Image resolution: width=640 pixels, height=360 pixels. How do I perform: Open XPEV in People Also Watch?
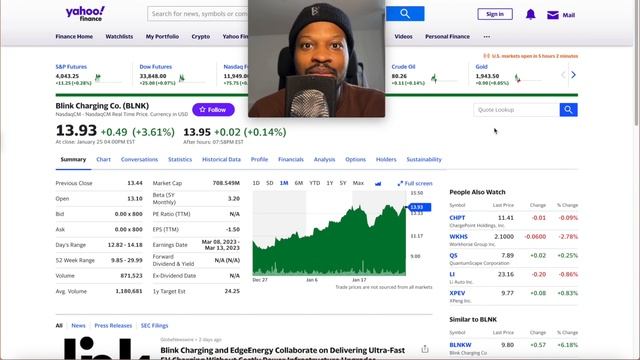457,293
